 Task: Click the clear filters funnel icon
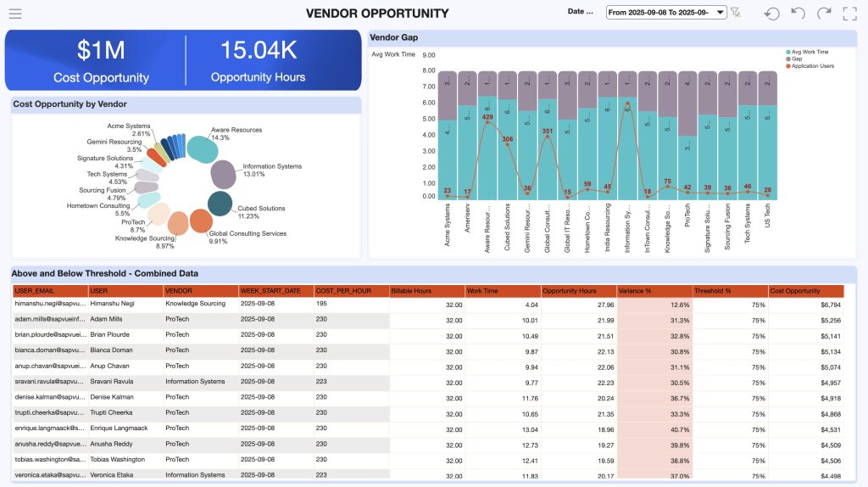(x=736, y=13)
